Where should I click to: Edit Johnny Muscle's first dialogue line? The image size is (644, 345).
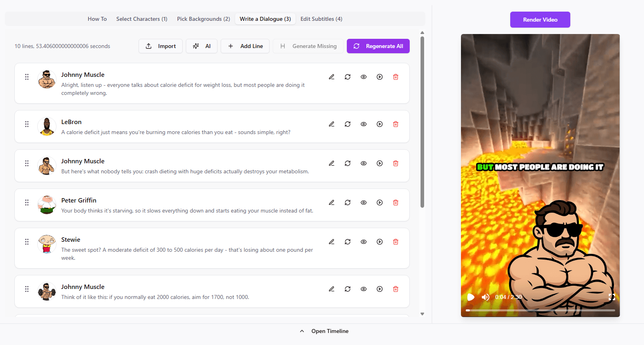coord(332,77)
